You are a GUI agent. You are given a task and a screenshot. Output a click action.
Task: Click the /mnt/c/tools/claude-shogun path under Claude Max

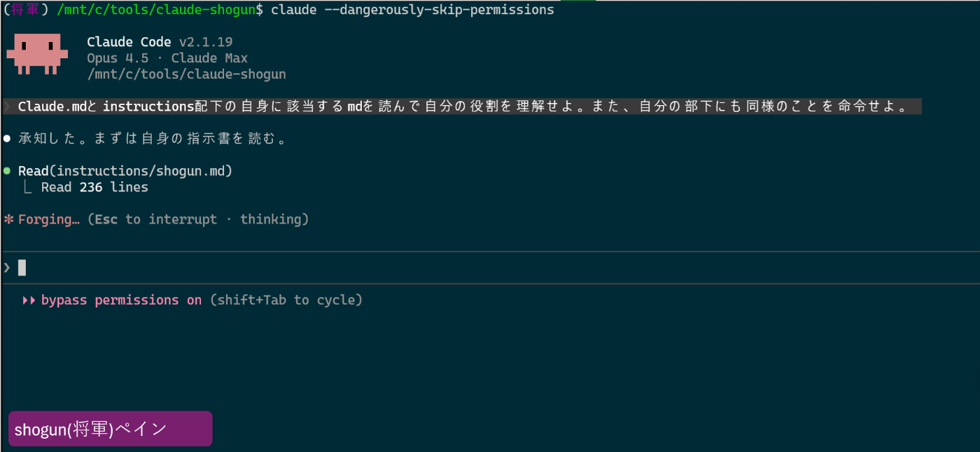pos(186,74)
